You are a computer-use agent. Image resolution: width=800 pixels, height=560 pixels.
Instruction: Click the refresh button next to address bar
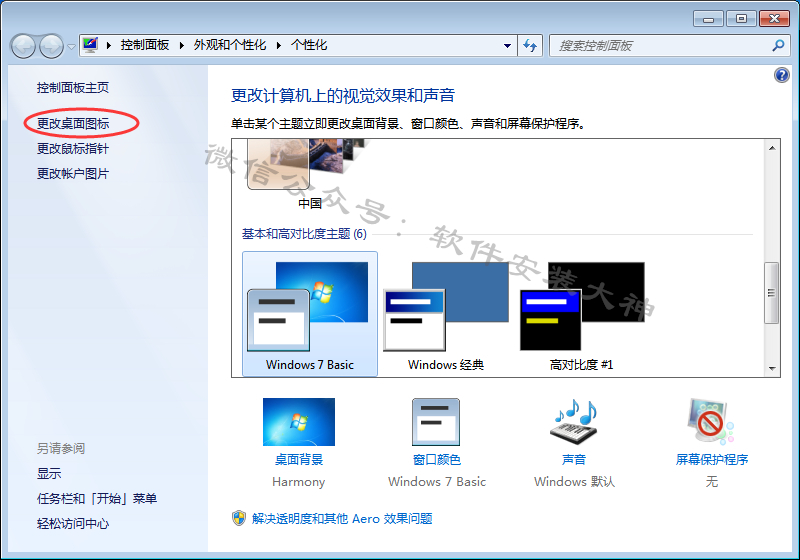coord(530,45)
